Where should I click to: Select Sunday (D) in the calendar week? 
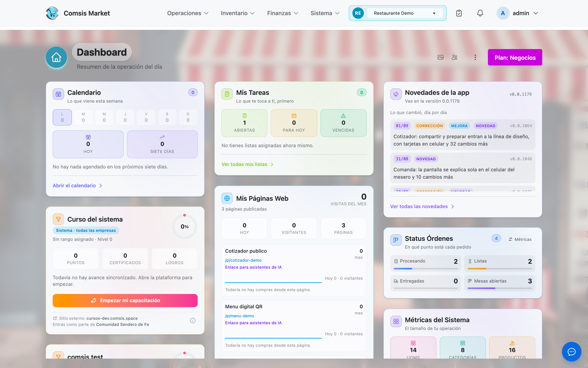(x=188, y=117)
